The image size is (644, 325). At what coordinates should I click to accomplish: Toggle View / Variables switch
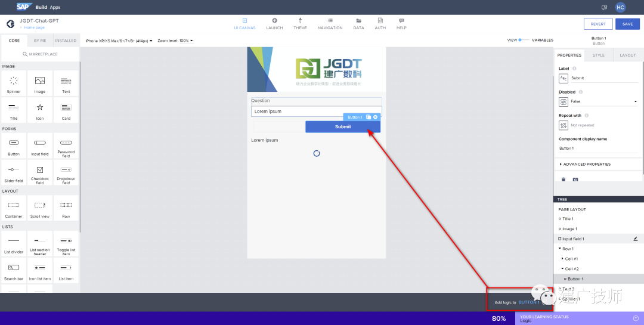(x=523, y=40)
